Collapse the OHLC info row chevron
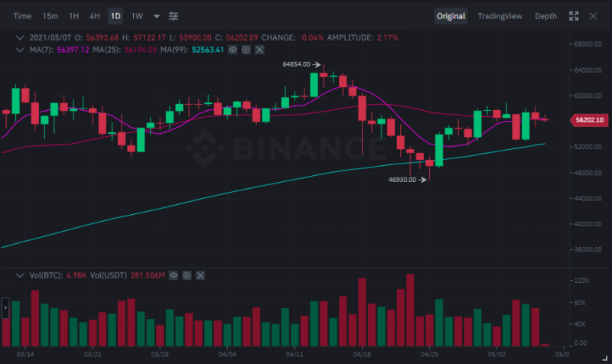This screenshot has width=612, height=364. click(x=20, y=37)
